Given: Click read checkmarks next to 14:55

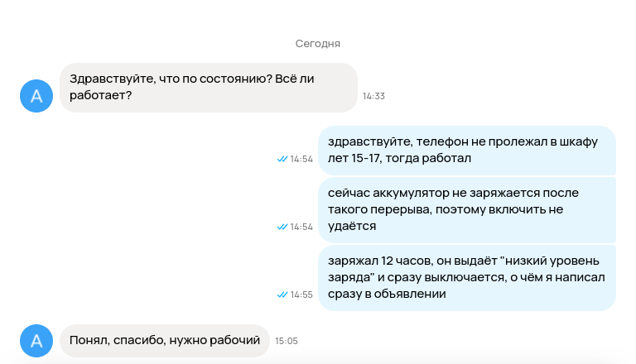Looking at the screenshot, I should pyautogui.click(x=282, y=295).
